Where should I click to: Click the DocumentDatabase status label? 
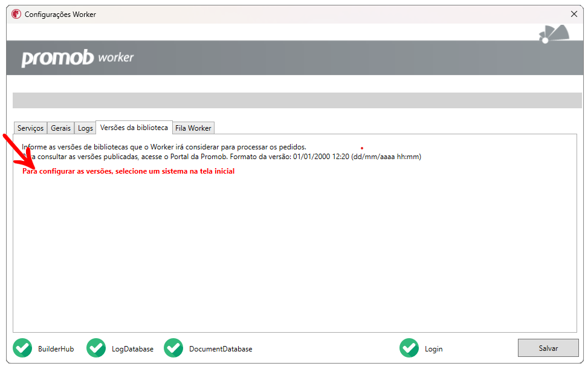[x=221, y=348]
